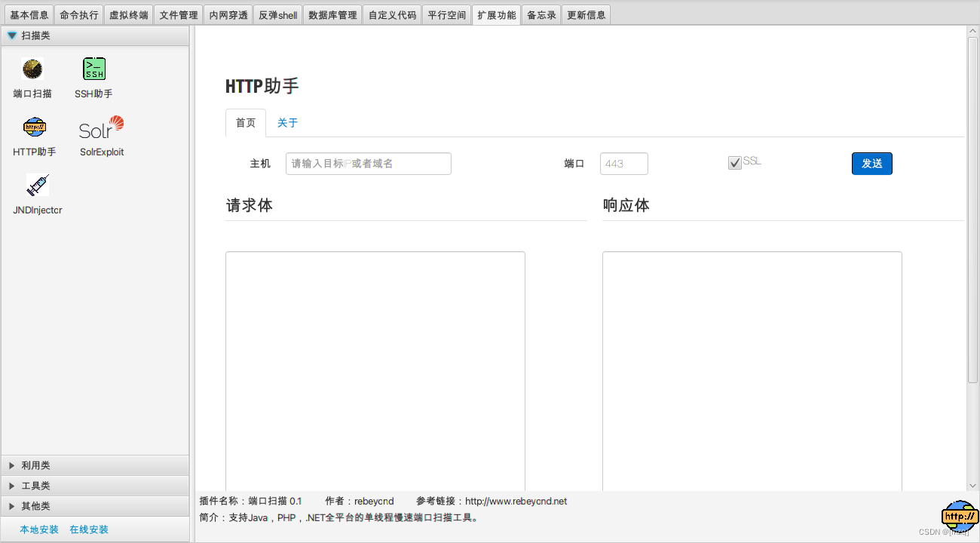Viewport: 980px width, 543px height.
Task: Switch to the 基本信息 tab
Action: click(29, 15)
